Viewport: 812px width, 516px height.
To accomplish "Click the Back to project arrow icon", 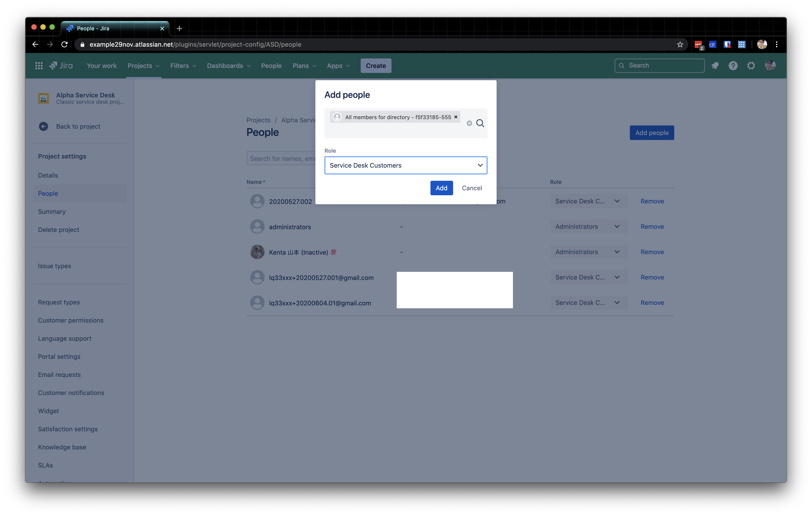I will pos(43,126).
